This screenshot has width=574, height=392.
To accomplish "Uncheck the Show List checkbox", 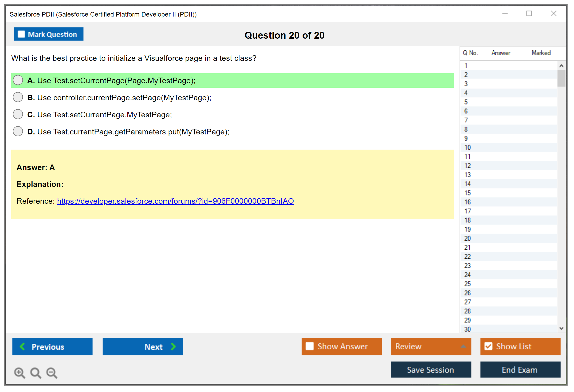I will coord(488,346).
